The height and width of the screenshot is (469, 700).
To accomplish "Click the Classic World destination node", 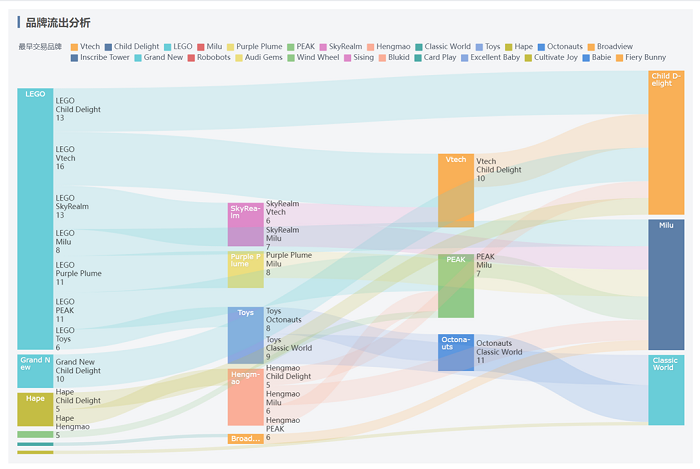I will tap(665, 390).
